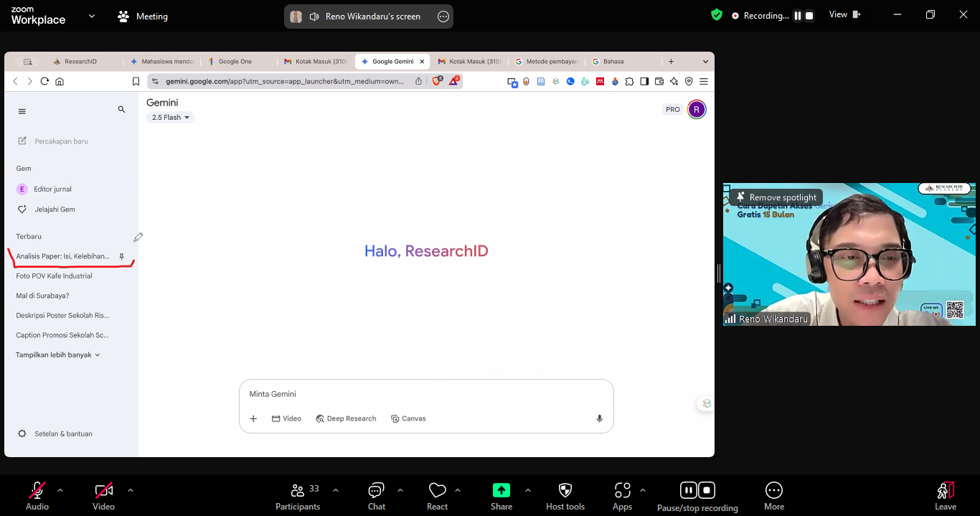This screenshot has height=516, width=980.
Task: Click the pencil icon beside Terbaru
Action: (x=138, y=237)
